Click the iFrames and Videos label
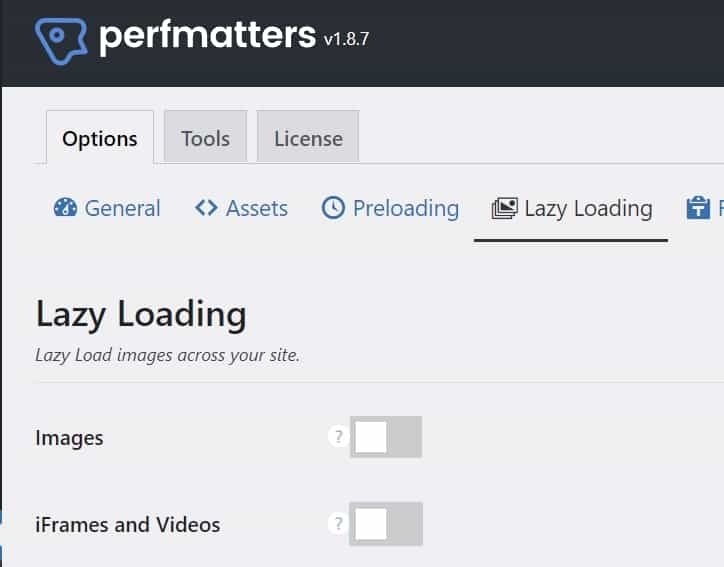This screenshot has height=567, width=724. tap(128, 524)
